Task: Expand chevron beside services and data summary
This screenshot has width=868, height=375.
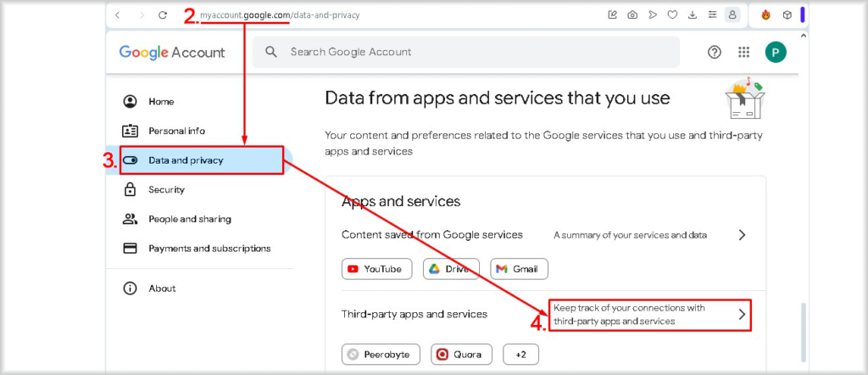Action: [743, 235]
